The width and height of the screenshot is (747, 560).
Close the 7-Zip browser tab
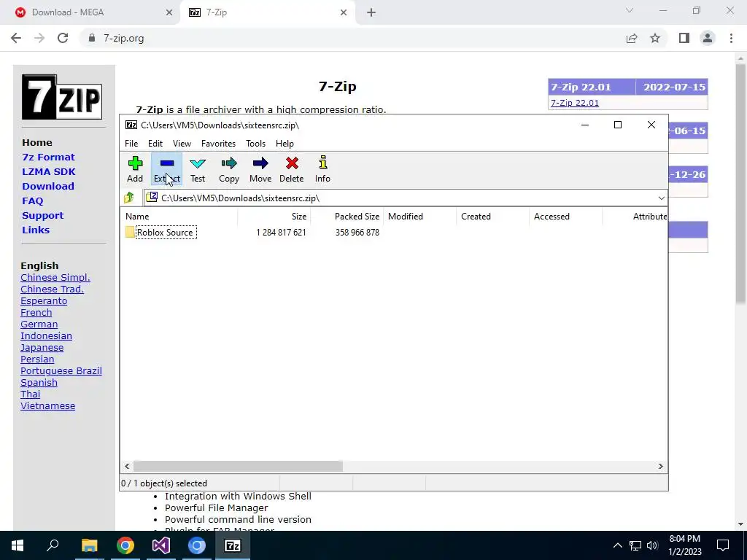click(344, 13)
